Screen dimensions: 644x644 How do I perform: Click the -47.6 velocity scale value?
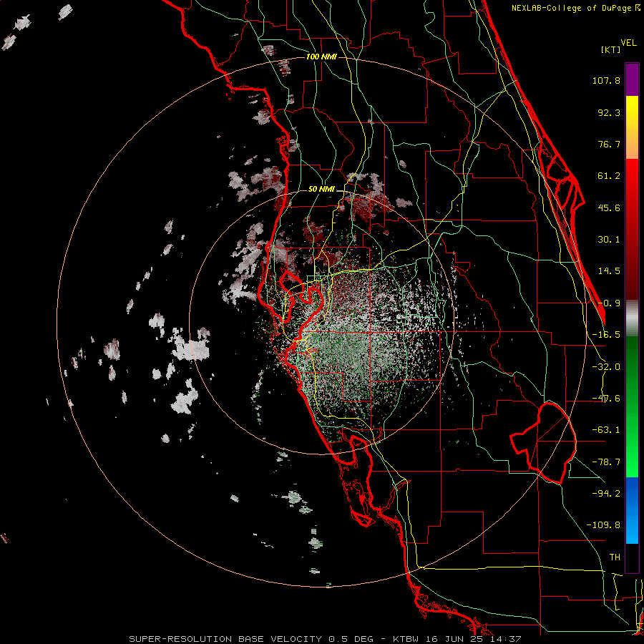[606, 399]
